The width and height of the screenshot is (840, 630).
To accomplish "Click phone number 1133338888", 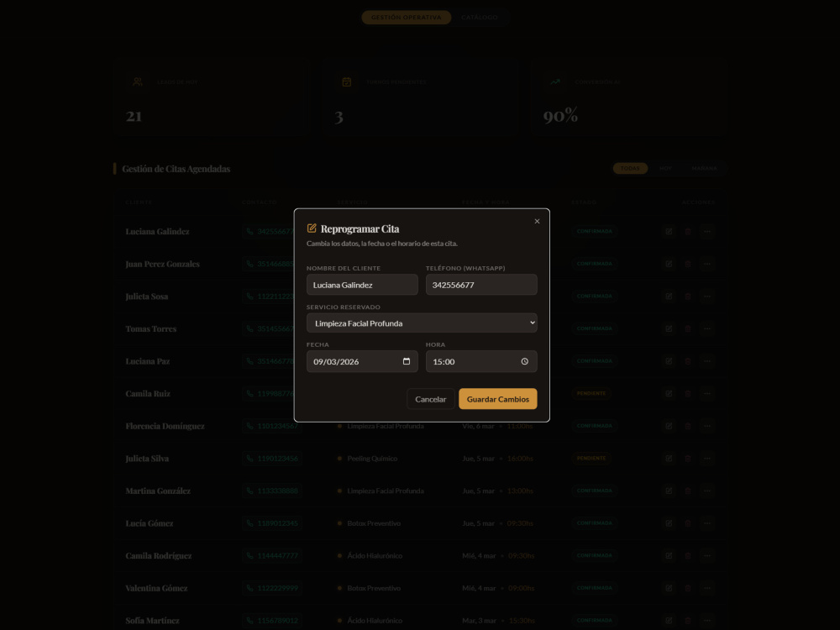I will pos(272,491).
